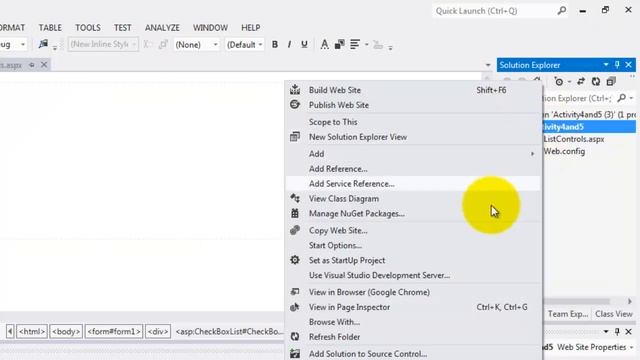Toggle Underline formatting
Viewport: 640px width, 360px height.
pos(304,44)
